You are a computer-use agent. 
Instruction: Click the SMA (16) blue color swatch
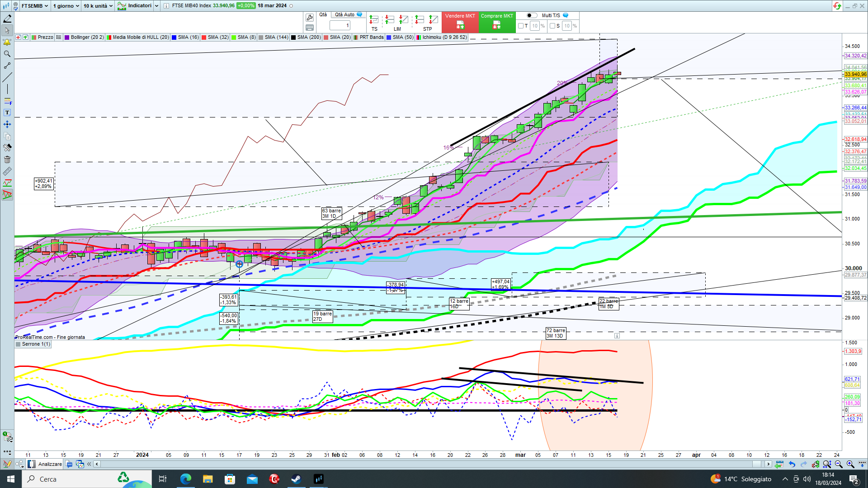(174, 37)
